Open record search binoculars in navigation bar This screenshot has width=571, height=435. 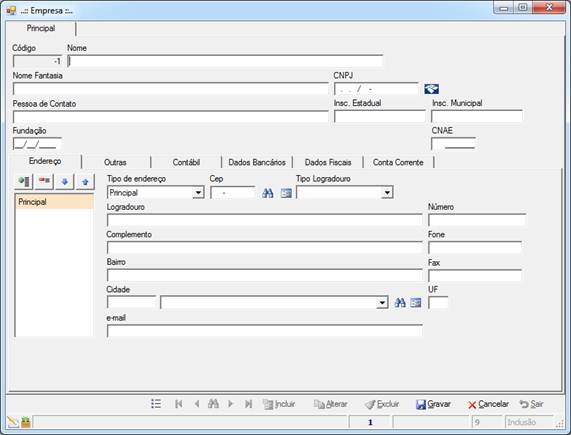pyautogui.click(x=213, y=403)
